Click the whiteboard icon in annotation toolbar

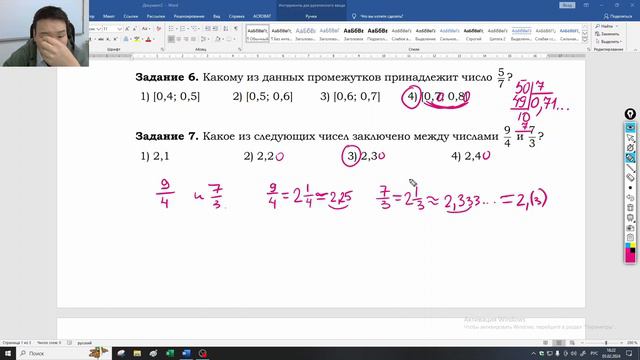630,218
